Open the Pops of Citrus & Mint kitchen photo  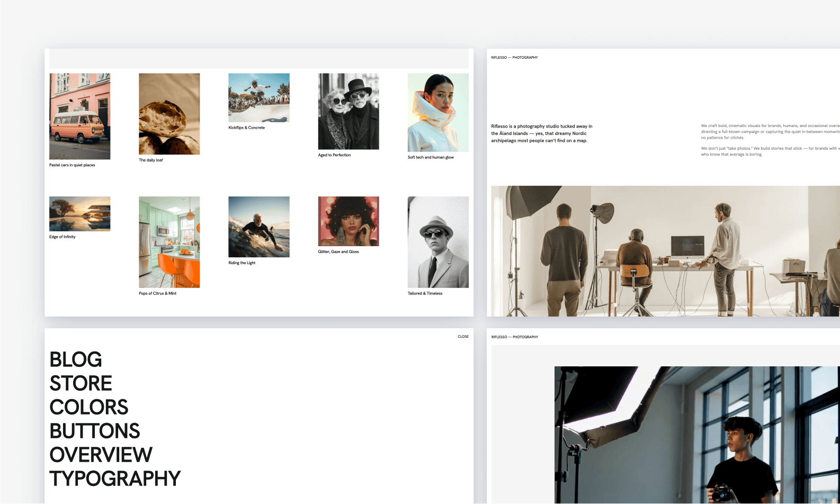click(x=169, y=242)
